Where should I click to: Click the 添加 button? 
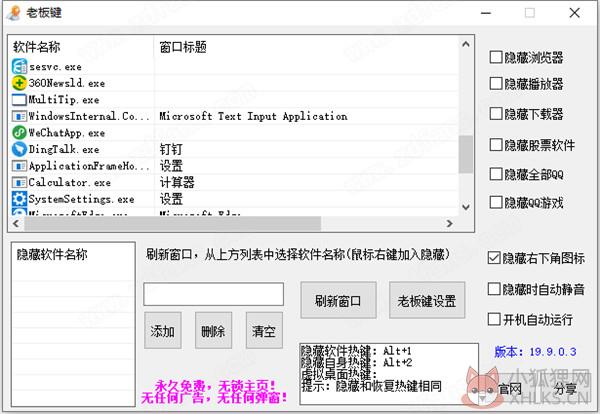click(x=163, y=330)
